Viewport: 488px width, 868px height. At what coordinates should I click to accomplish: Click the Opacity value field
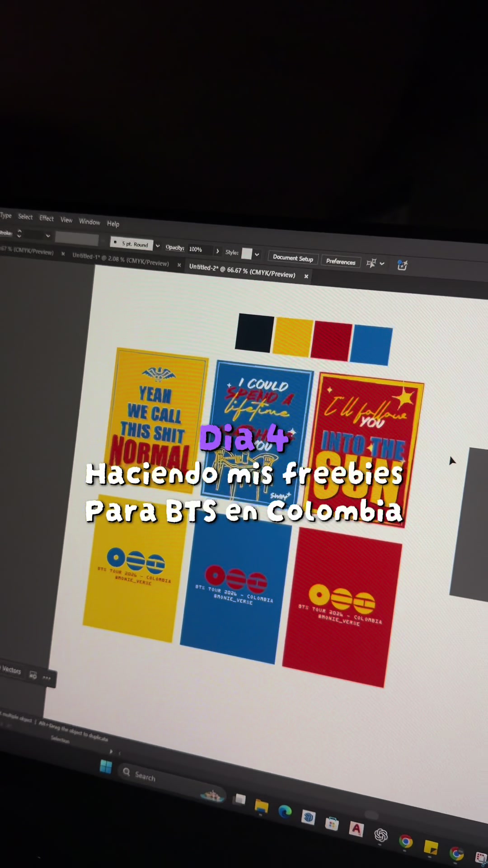click(x=199, y=250)
